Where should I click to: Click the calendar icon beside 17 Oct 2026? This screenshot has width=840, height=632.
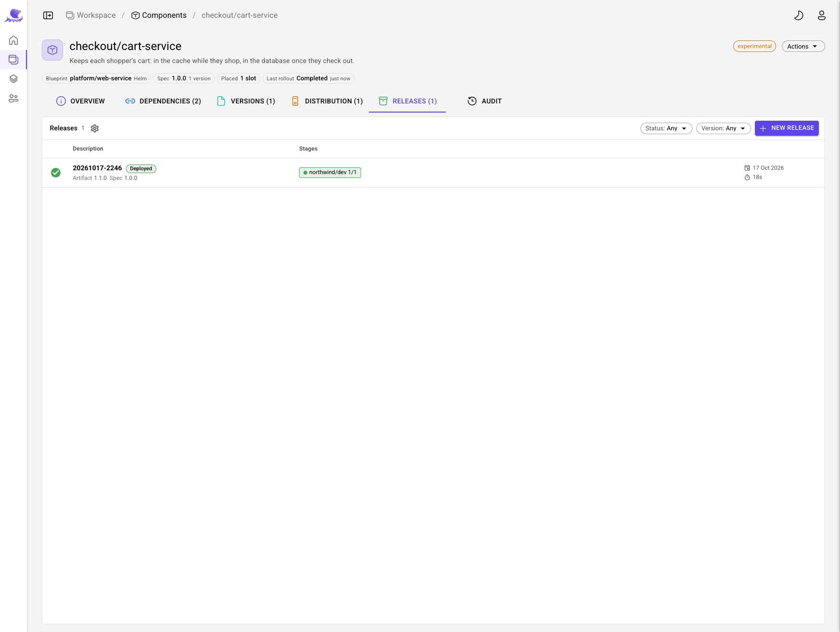[747, 168]
